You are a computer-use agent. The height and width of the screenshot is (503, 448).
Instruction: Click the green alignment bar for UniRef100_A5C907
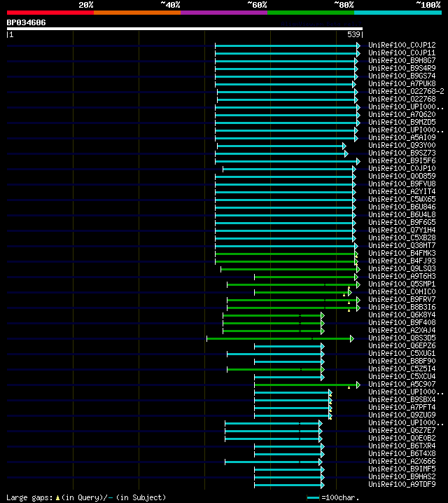click(x=307, y=385)
